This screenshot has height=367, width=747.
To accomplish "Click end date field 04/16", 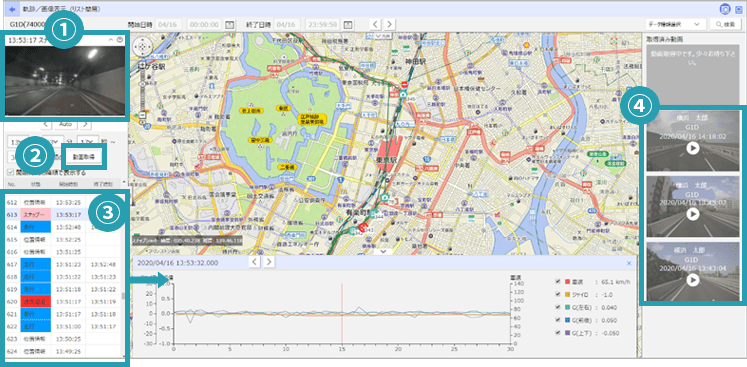I will (x=286, y=24).
